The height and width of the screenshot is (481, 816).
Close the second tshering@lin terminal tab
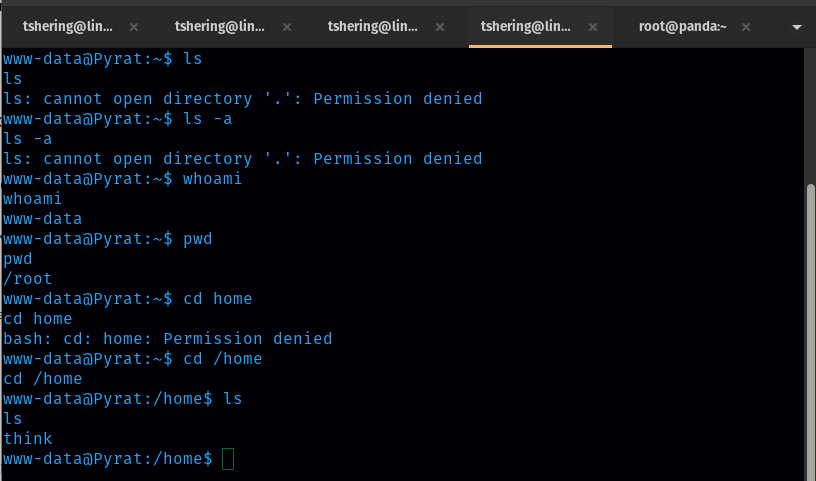point(287,27)
